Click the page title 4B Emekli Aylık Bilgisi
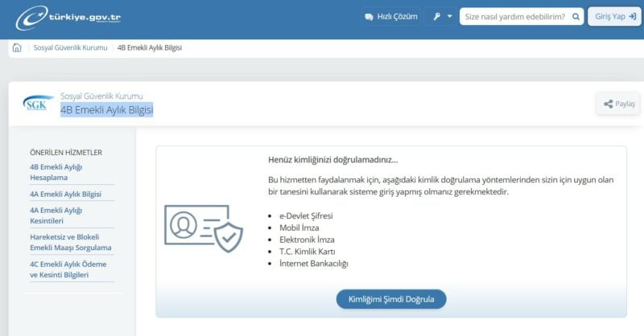 pyautogui.click(x=106, y=110)
